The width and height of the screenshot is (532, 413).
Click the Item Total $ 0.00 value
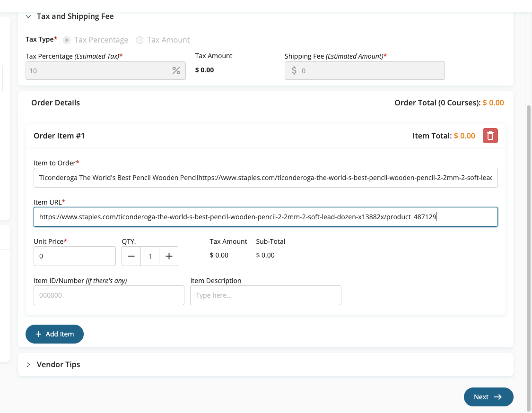click(x=464, y=136)
